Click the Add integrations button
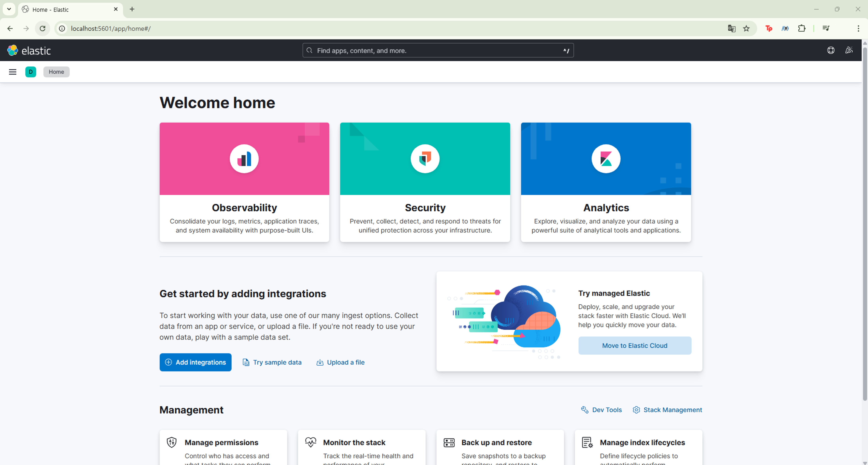 195,362
